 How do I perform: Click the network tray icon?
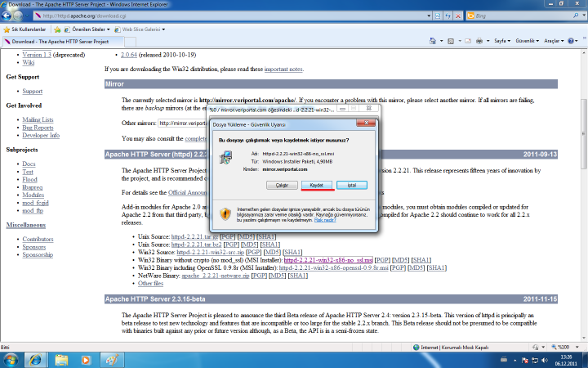(535, 361)
